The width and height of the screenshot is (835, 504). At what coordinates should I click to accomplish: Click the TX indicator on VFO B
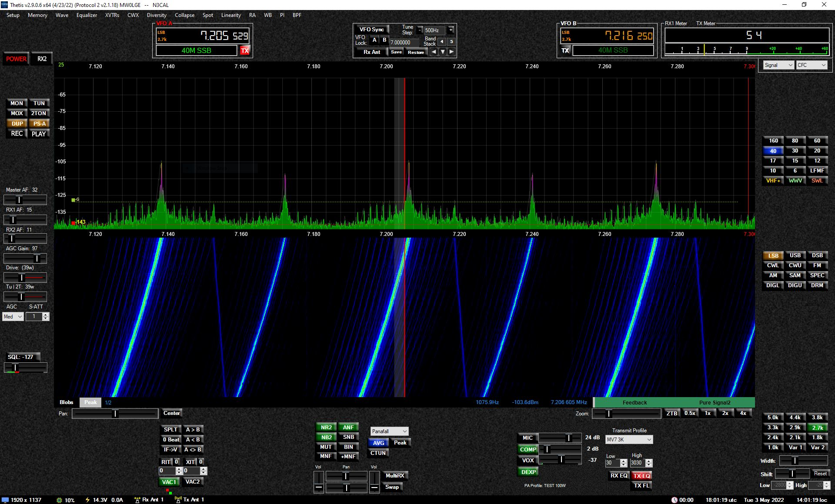565,50
